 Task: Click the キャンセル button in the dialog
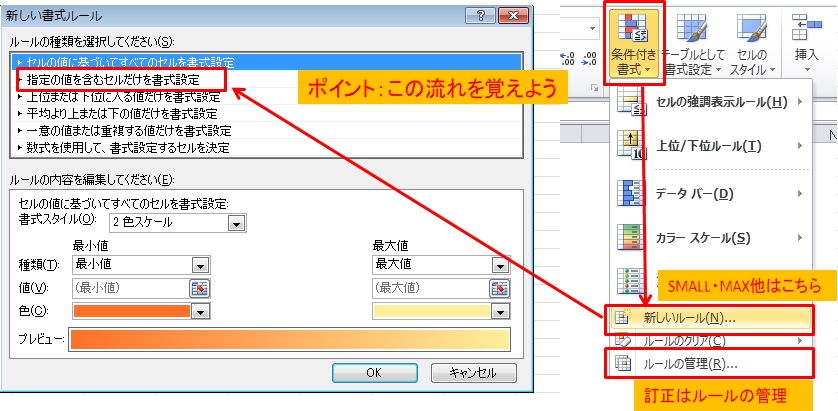pos(474,373)
